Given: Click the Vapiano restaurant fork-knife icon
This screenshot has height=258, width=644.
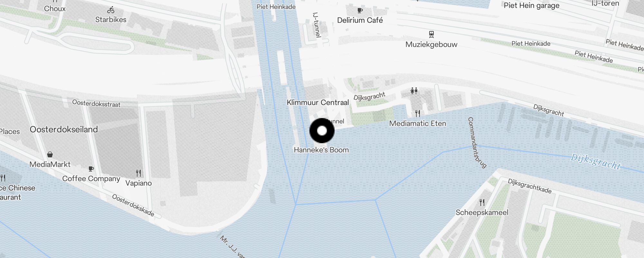Looking at the screenshot, I should click(138, 173).
